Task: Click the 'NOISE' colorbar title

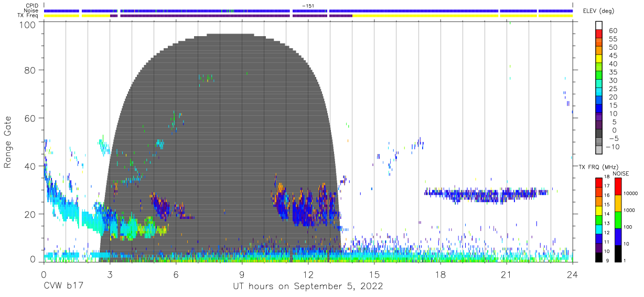Action: click(621, 173)
